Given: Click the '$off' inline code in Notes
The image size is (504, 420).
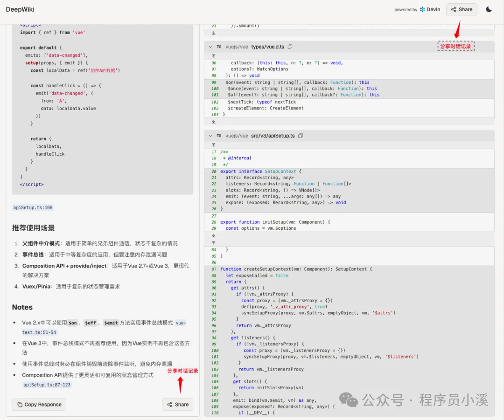Looking at the screenshot, I should pyautogui.click(x=91, y=323).
